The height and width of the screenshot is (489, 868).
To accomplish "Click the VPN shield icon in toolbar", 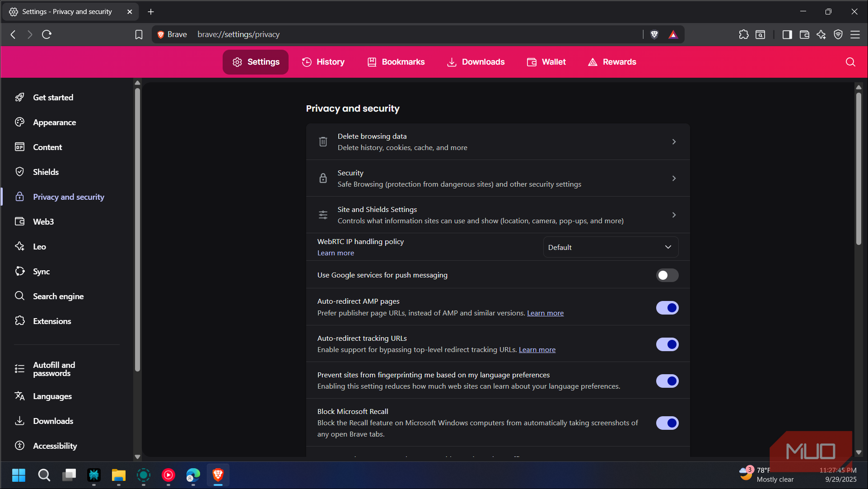I will coord(838,34).
